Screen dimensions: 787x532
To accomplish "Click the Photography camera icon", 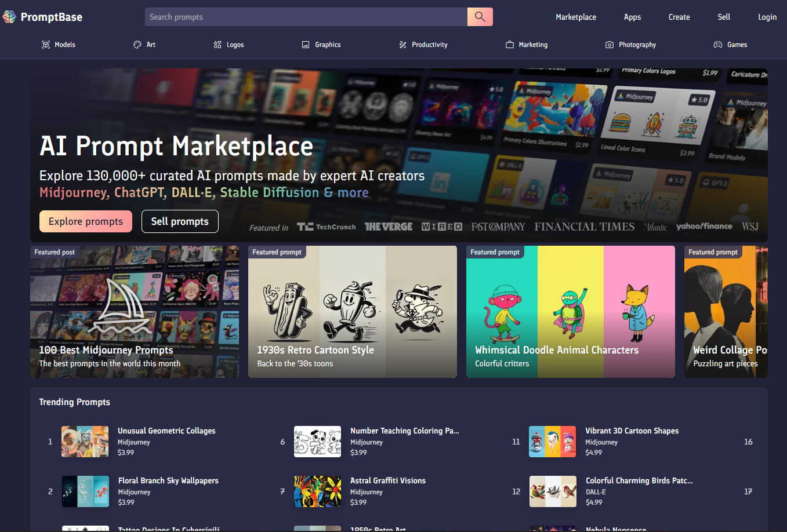I will tap(610, 45).
